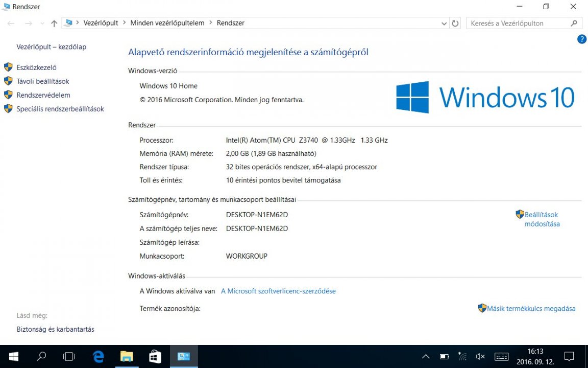Click the shield icon beside Eszközkezelő
Viewport: 588px width, 368px height.
pos(8,67)
